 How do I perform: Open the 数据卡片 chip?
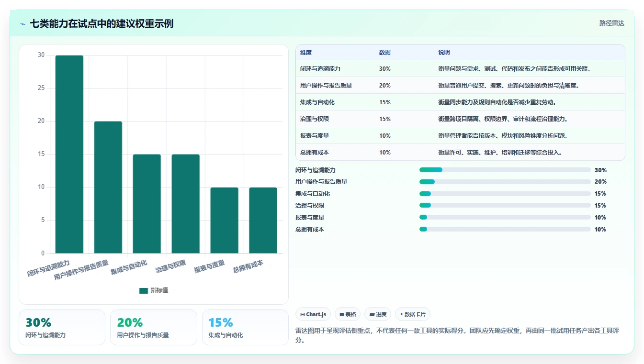coord(412,314)
